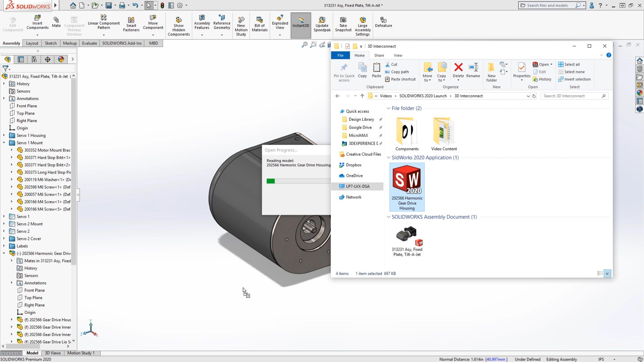
Task: Click Delete in Explorer ribbon
Action: [x=458, y=70]
